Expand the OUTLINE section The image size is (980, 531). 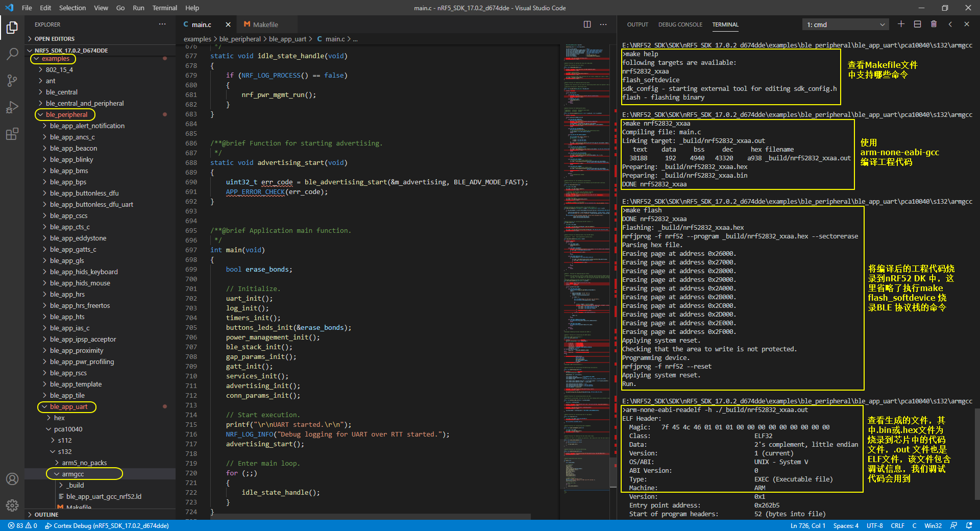click(x=100, y=515)
